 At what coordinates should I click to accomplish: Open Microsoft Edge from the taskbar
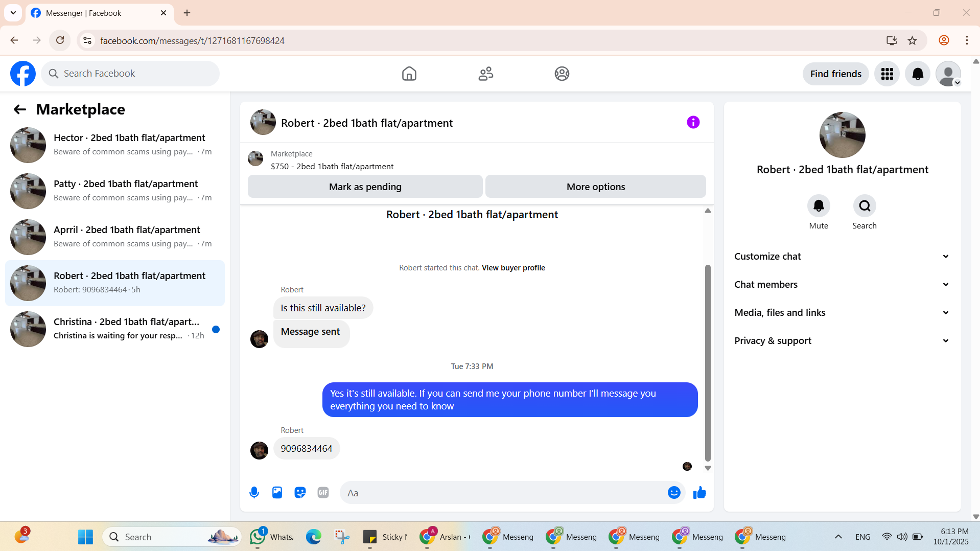point(313,537)
